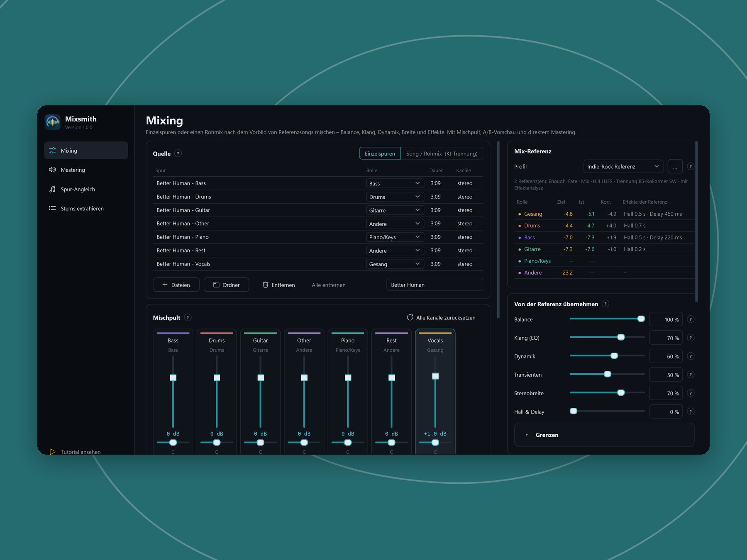Image resolution: width=747 pixels, height=560 pixels.
Task: Open role dropdown for Better Human - Piano
Action: (395, 237)
